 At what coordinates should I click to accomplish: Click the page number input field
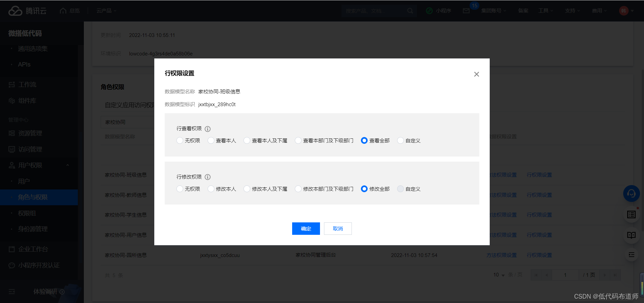click(x=565, y=275)
